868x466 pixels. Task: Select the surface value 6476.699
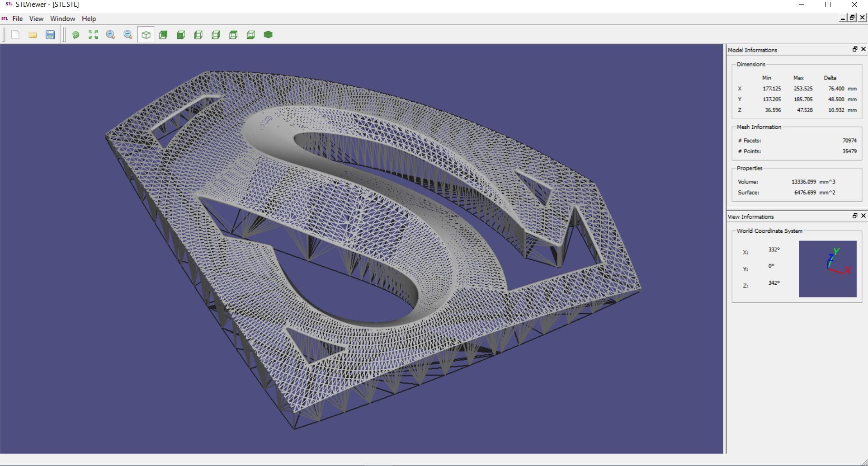pos(805,193)
